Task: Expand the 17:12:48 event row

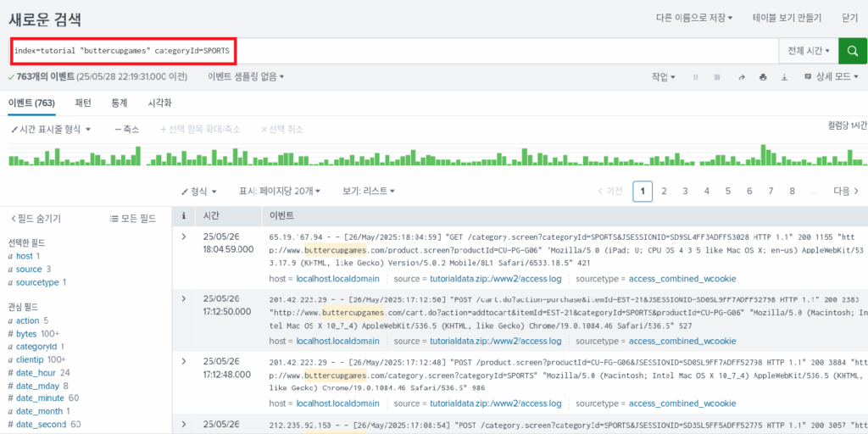Action: (x=184, y=361)
